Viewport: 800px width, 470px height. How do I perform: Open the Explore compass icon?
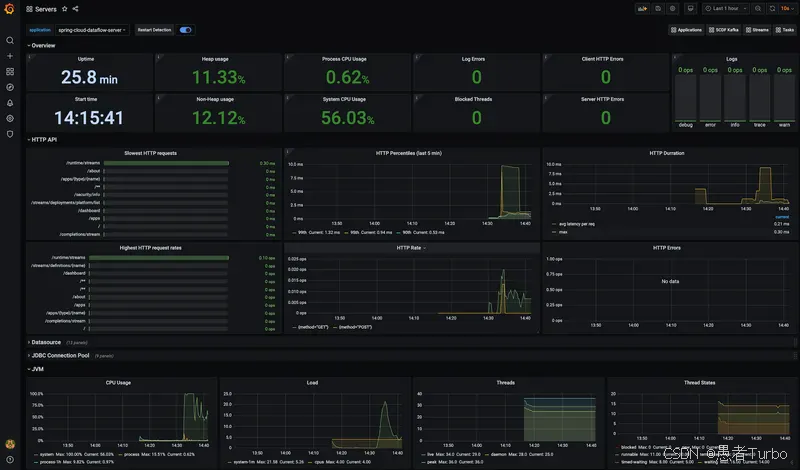click(x=10, y=87)
